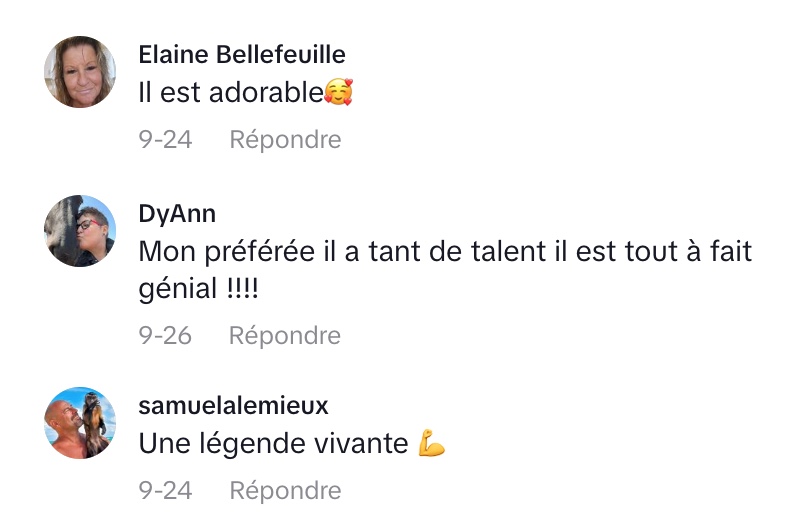This screenshot has height=516, width=804.
Task: Open the samuelalemieux profile name
Action: pos(233,405)
